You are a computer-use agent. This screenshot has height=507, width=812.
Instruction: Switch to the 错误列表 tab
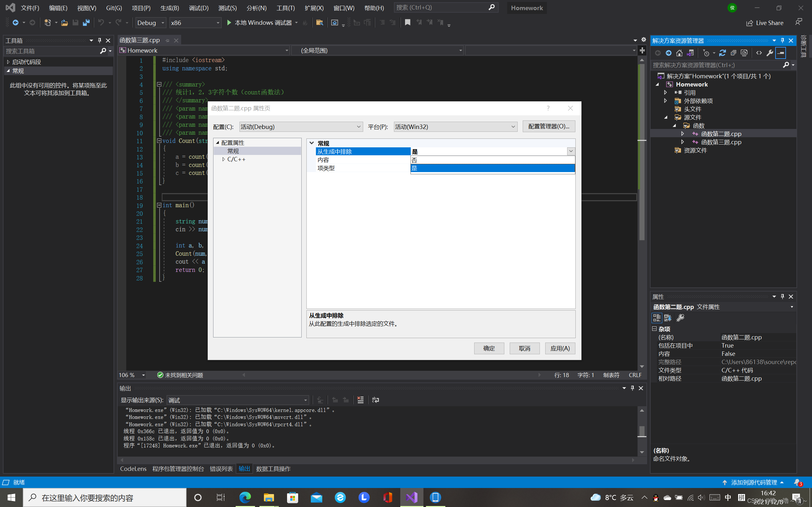[221, 469]
